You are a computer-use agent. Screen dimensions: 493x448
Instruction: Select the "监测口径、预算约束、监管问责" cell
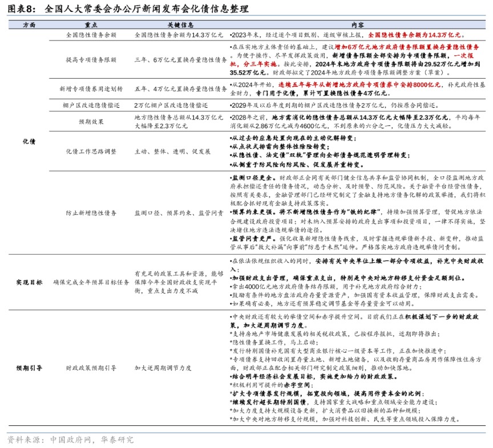coord(179,213)
